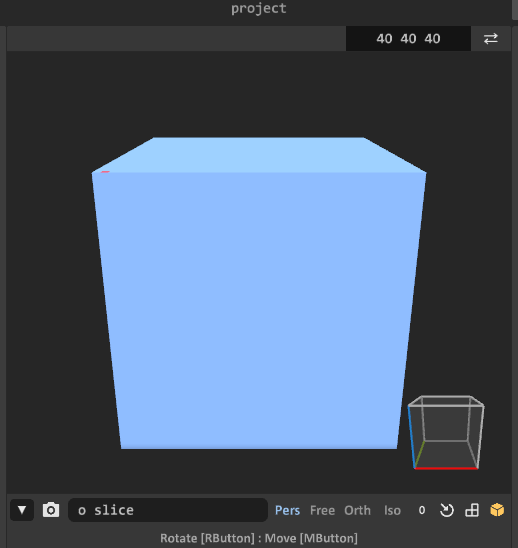Switch camera to Free mode
The height and width of the screenshot is (548, 518).
(322, 511)
